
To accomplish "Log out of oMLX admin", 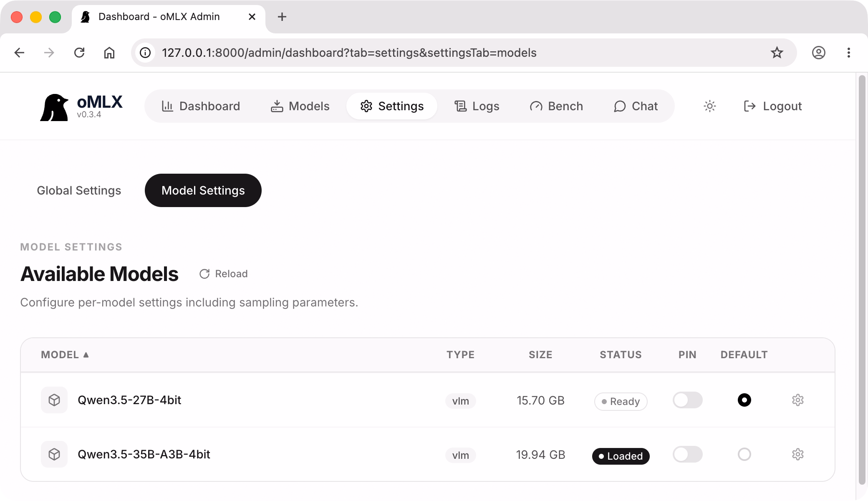I will tap(773, 106).
